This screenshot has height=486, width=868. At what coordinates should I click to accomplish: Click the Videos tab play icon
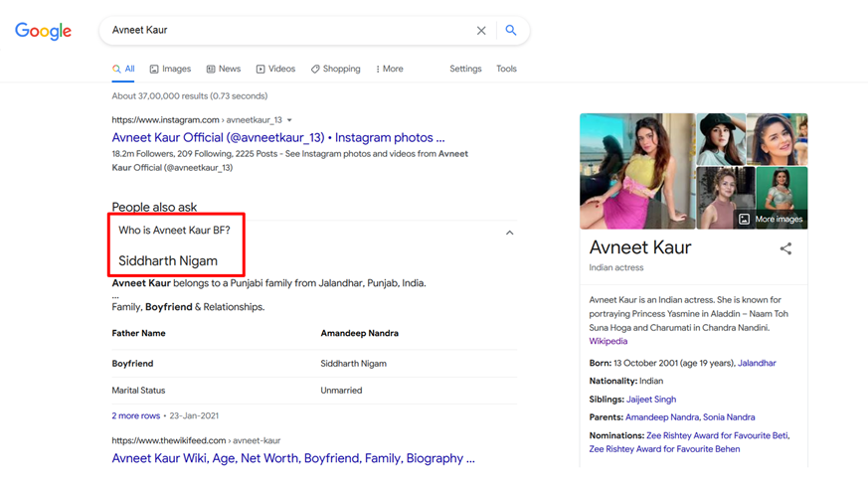click(260, 70)
